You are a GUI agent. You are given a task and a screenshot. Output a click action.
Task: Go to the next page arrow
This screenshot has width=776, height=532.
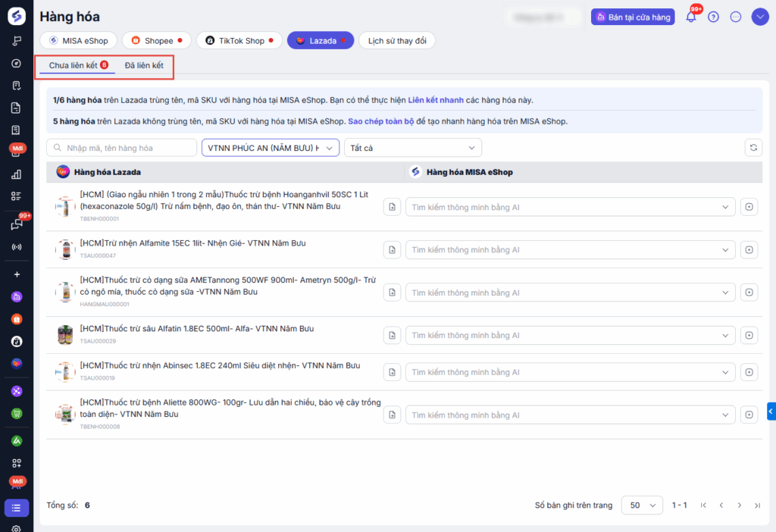[x=740, y=505]
